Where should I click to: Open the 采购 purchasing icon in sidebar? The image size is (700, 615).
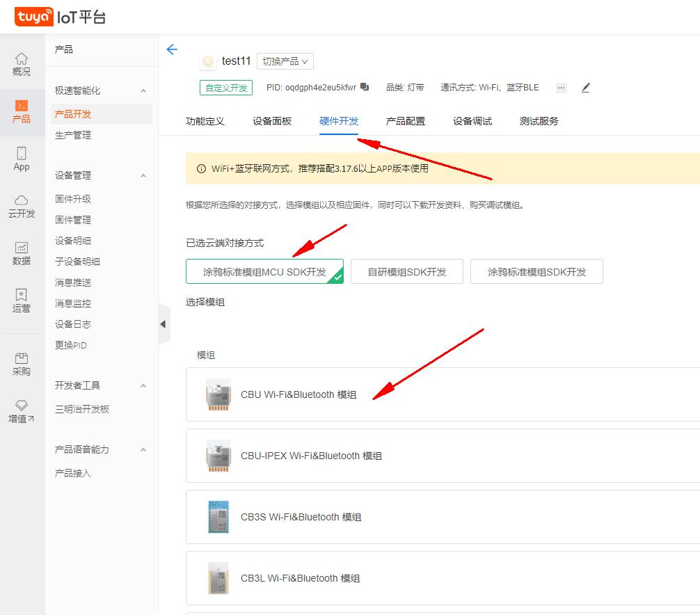point(21,364)
